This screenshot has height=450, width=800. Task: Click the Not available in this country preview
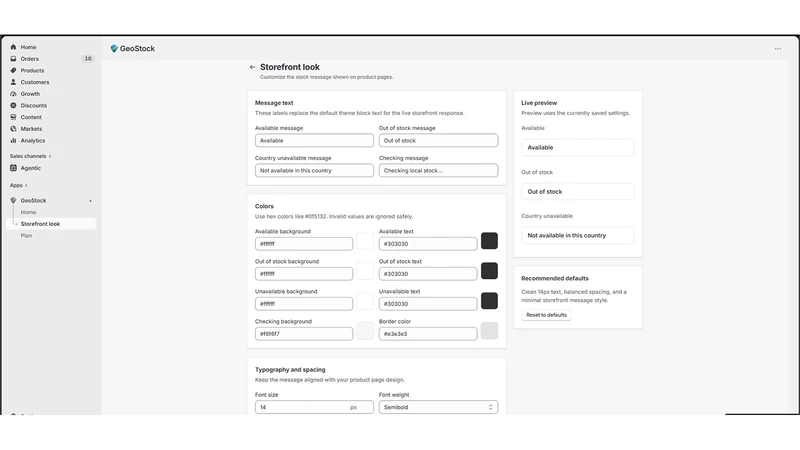(578, 236)
